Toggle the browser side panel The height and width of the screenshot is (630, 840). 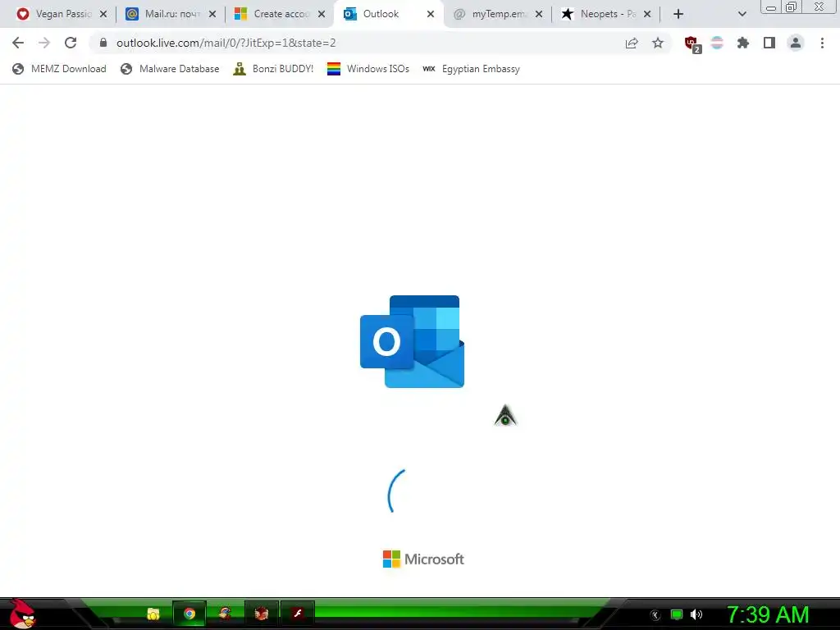click(769, 43)
